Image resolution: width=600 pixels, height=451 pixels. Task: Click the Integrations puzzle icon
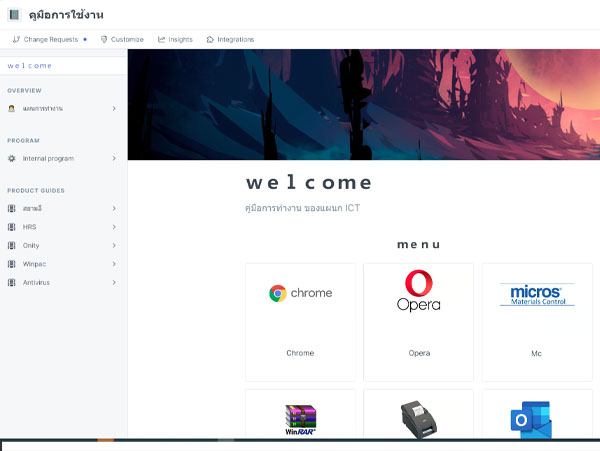point(210,39)
